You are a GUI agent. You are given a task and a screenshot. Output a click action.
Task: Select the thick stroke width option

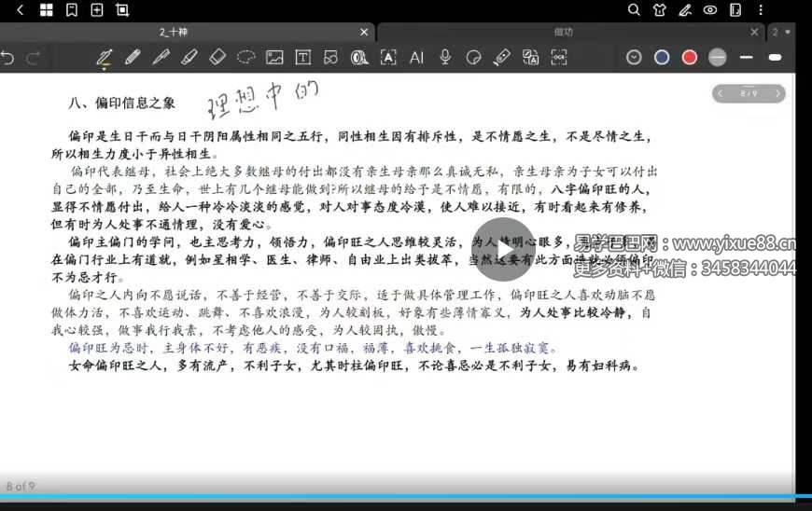(774, 58)
